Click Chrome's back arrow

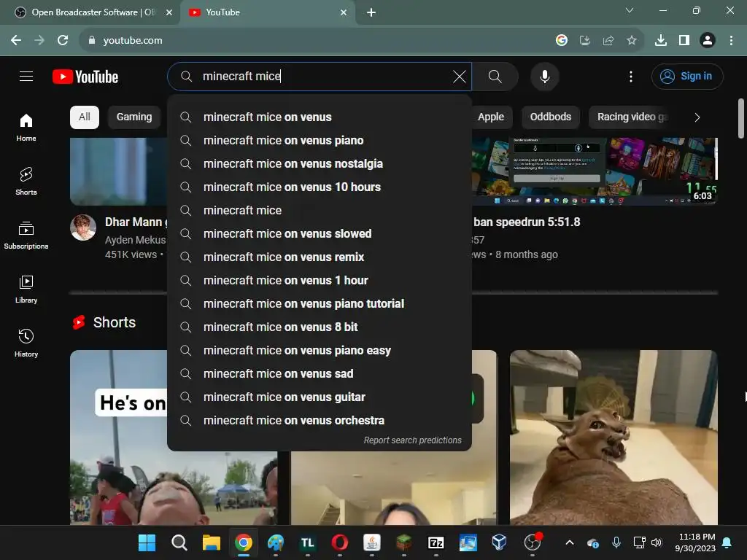[16, 41]
